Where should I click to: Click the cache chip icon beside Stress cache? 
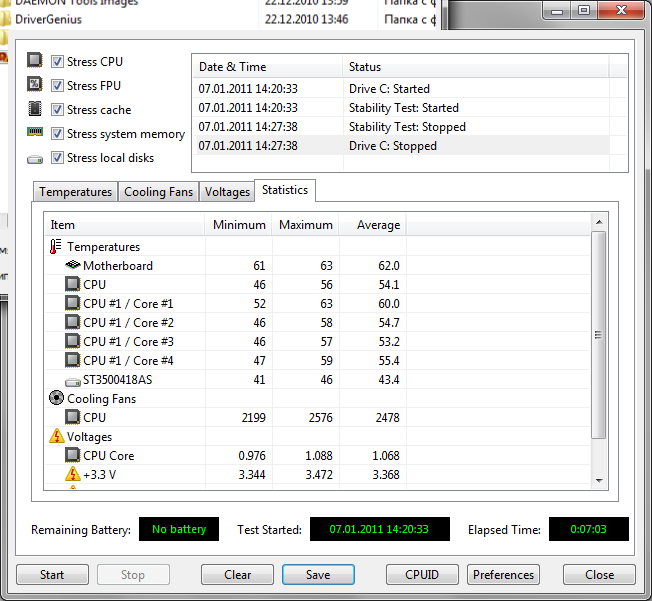point(35,109)
